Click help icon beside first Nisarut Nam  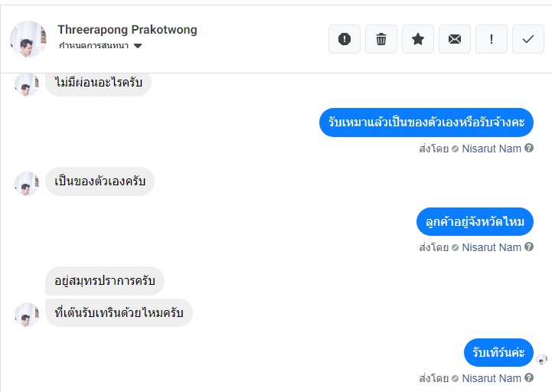point(529,149)
